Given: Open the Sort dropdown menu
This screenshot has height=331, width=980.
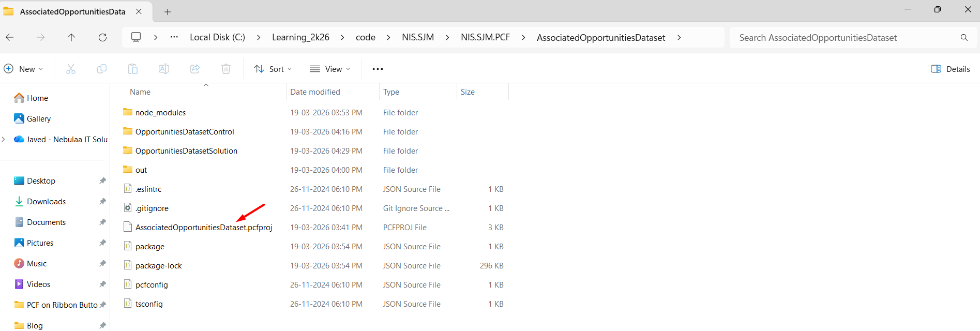Looking at the screenshot, I should pyautogui.click(x=273, y=69).
